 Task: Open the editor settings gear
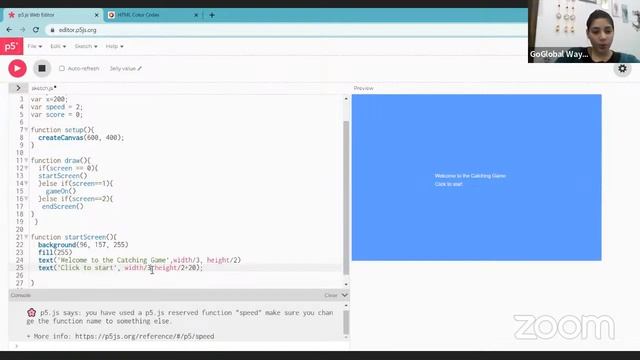pos(622,69)
